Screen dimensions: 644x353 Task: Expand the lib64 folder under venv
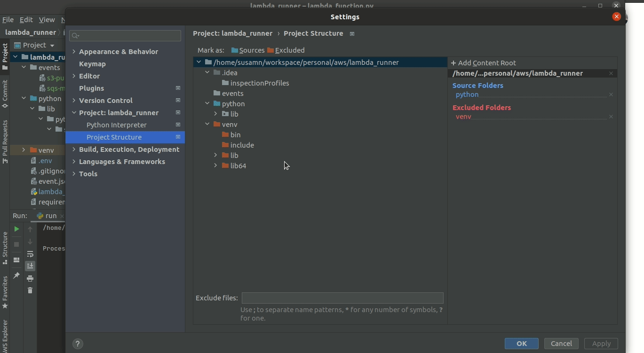point(215,166)
